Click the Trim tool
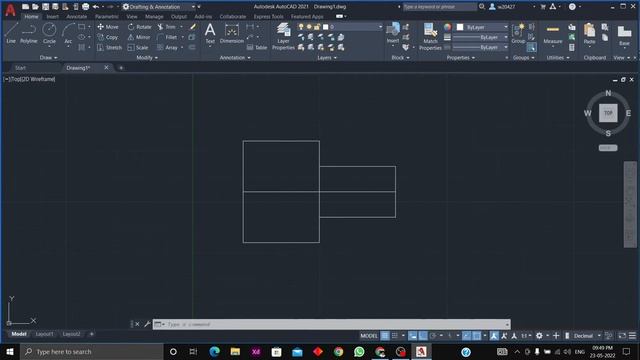This screenshot has height=360, width=640. click(x=167, y=27)
